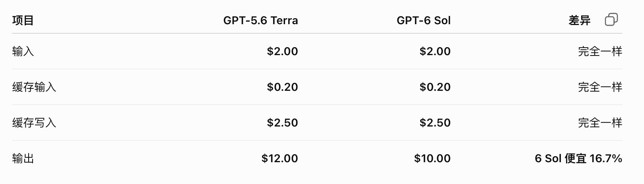Select GPT-5.6 Terra input price $2.00
Screen dimensions: 644x184
pyautogui.click(x=282, y=52)
